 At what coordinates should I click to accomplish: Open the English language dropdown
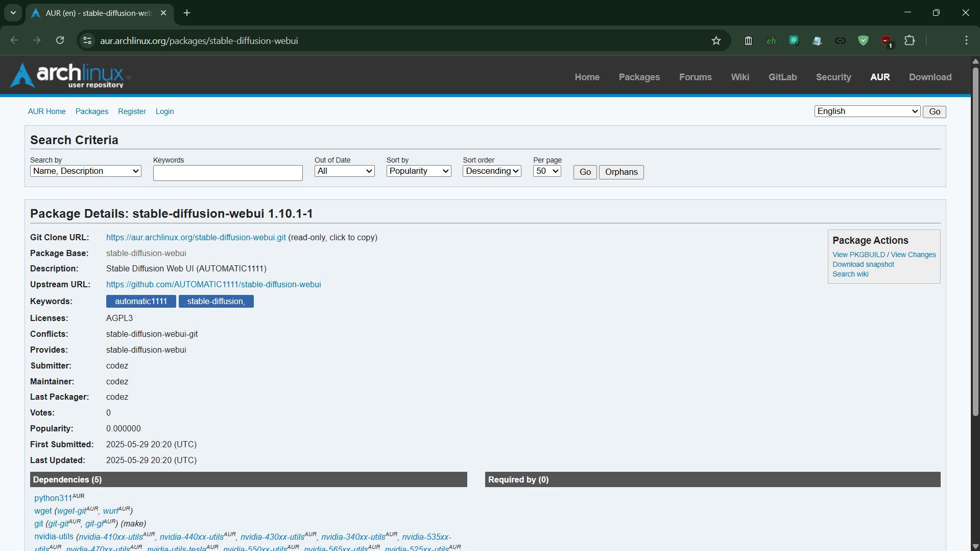point(867,111)
